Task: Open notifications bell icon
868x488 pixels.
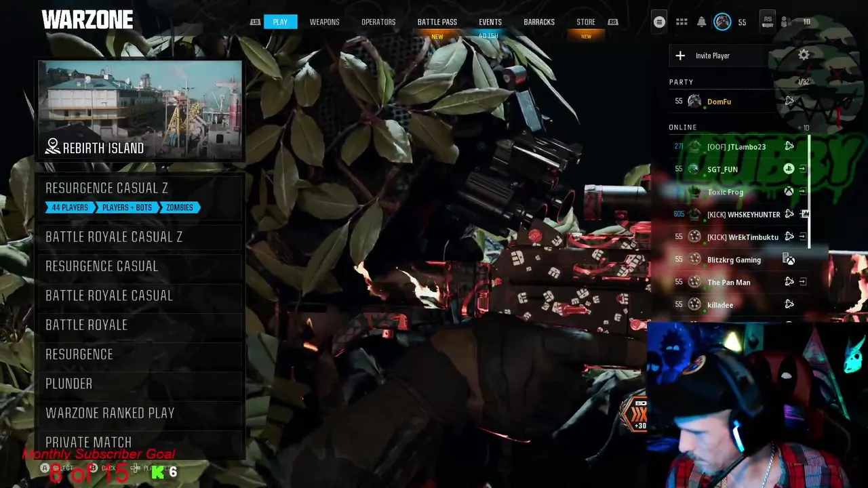Action: click(701, 22)
